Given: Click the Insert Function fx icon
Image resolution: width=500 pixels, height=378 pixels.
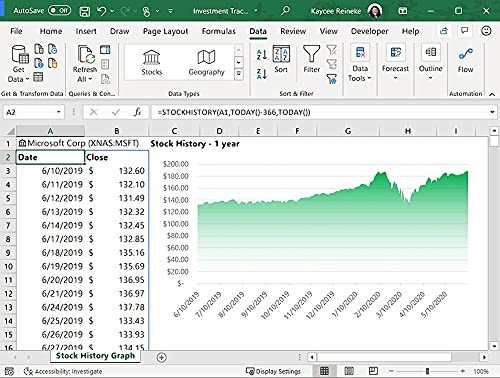Looking at the screenshot, I should [137, 112].
